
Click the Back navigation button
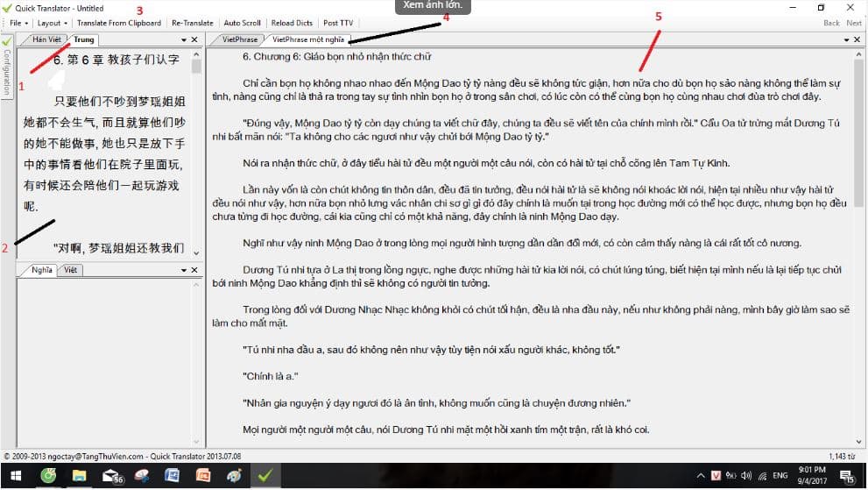pyautogui.click(x=831, y=23)
